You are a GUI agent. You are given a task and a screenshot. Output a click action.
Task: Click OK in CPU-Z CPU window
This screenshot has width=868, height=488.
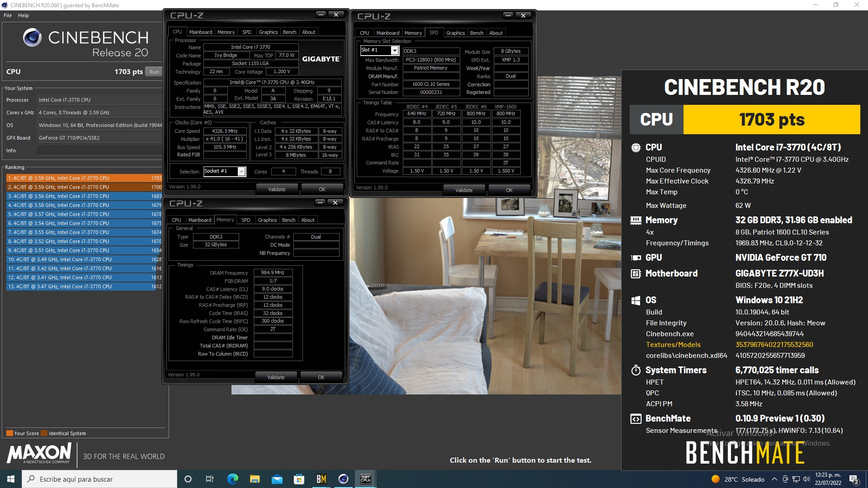pyautogui.click(x=322, y=189)
